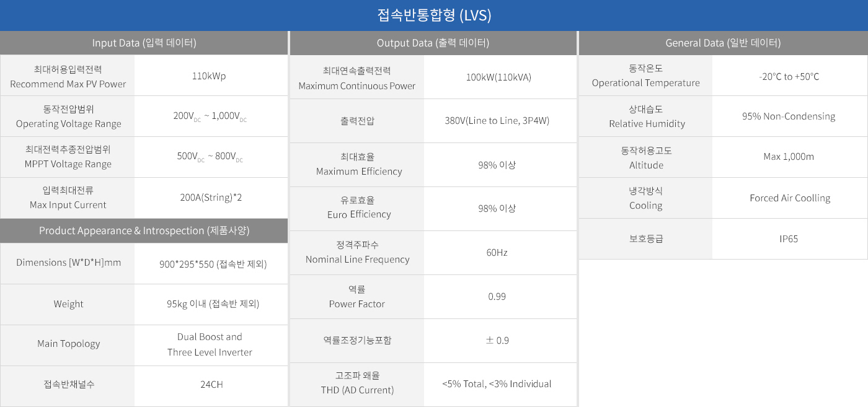Click the 200A(String)*2 value
The image size is (868, 407).
tap(210, 198)
